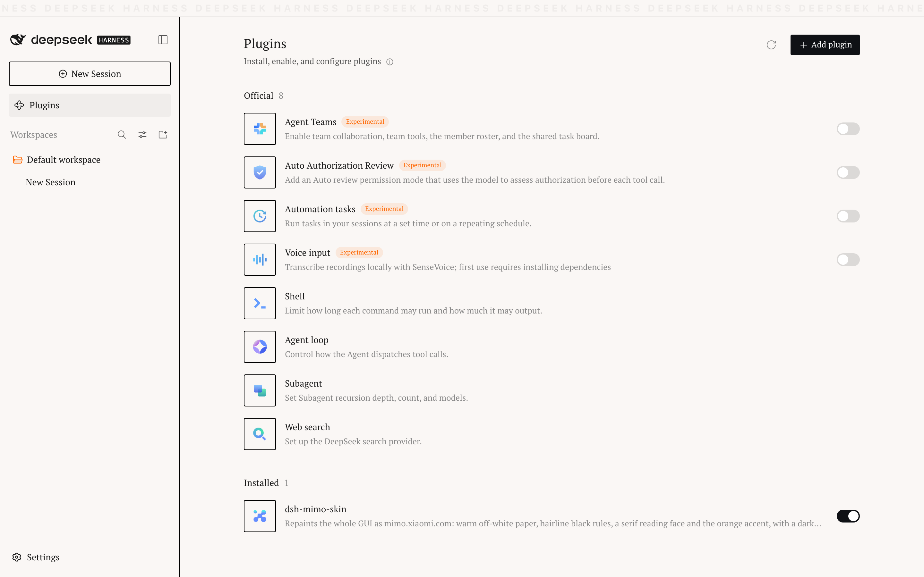Open the Web search plugin icon
The height and width of the screenshot is (577, 924).
point(260,434)
